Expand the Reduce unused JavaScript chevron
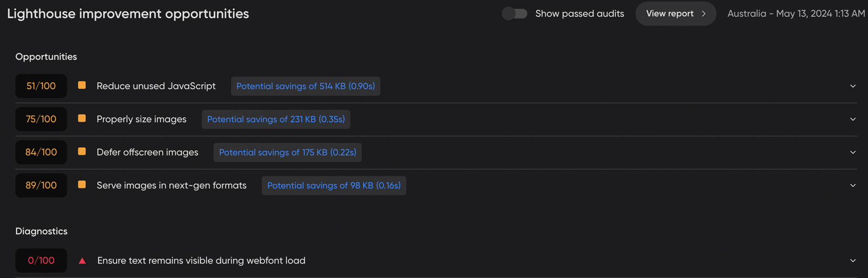The height and width of the screenshot is (278, 868). click(853, 86)
